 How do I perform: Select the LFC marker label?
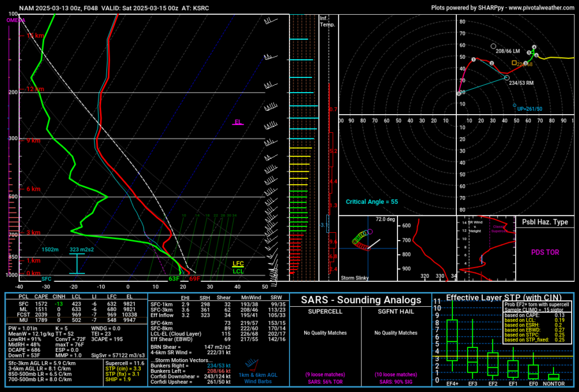click(x=237, y=263)
